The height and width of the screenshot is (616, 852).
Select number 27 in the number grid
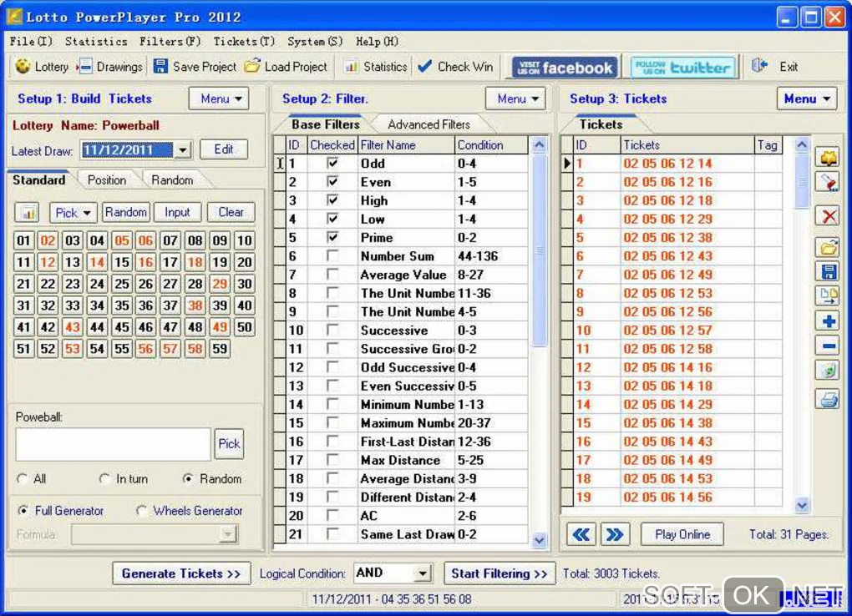point(170,284)
